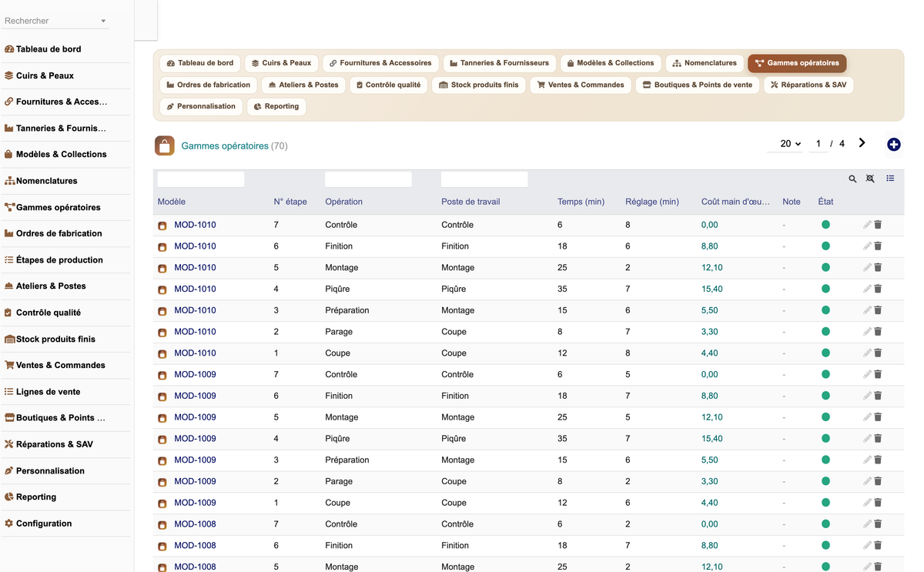
Task: Click the green status dot for MOD-1010 step 6
Action: click(x=825, y=246)
